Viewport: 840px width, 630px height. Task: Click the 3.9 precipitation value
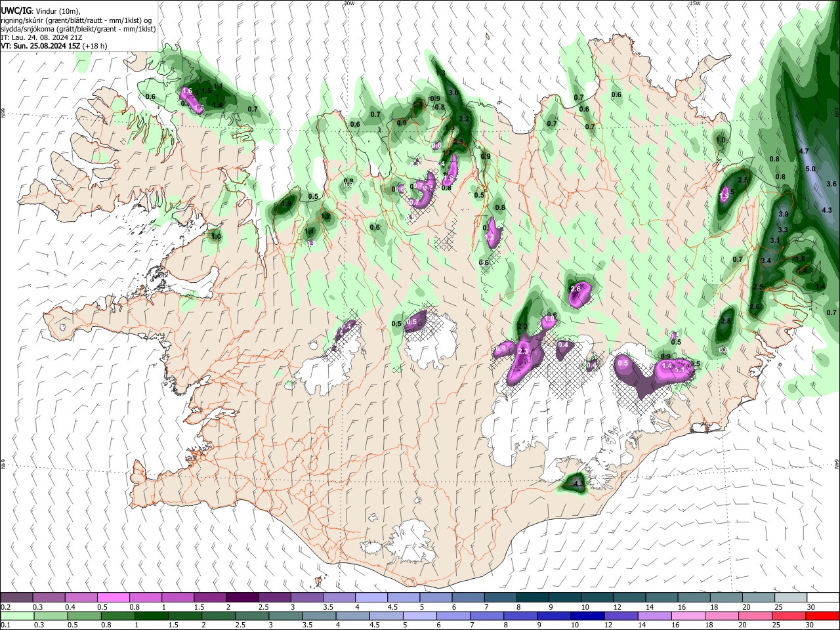tap(783, 214)
